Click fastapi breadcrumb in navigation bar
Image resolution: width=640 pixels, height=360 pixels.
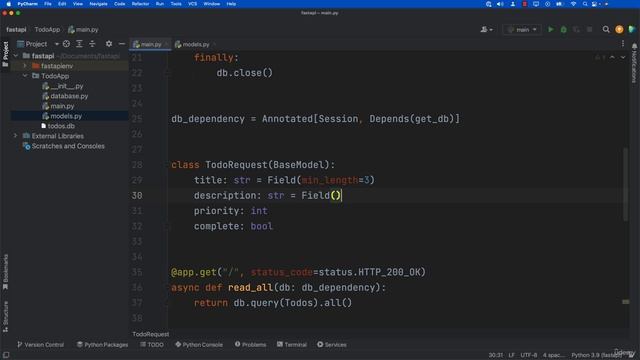point(16,29)
